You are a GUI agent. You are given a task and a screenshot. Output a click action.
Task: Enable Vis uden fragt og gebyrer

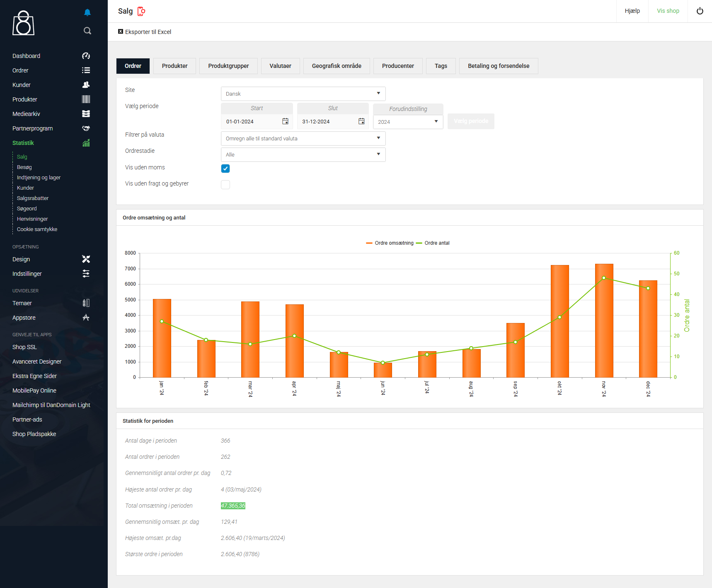(x=225, y=185)
